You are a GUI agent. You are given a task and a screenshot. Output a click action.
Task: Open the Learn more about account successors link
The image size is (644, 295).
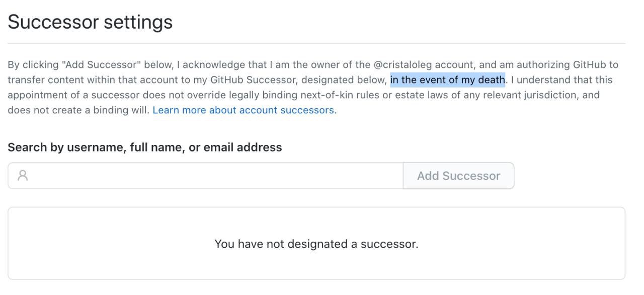tap(244, 110)
